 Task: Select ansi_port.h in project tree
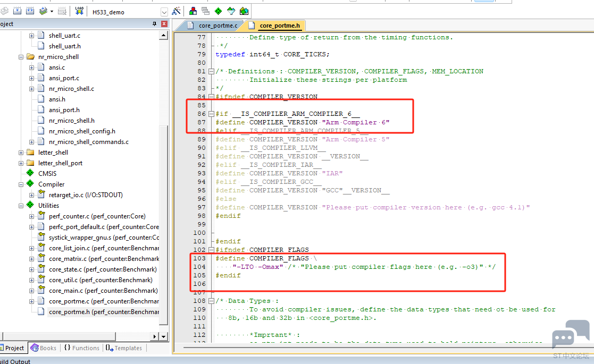coord(64,109)
